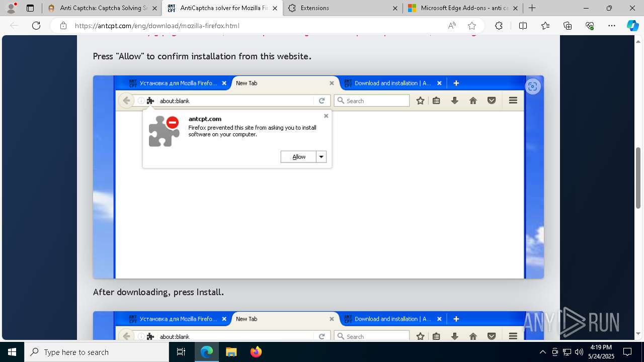Click scrollbar down arrow
Viewport: 644px width, 362px height.
(x=638, y=333)
